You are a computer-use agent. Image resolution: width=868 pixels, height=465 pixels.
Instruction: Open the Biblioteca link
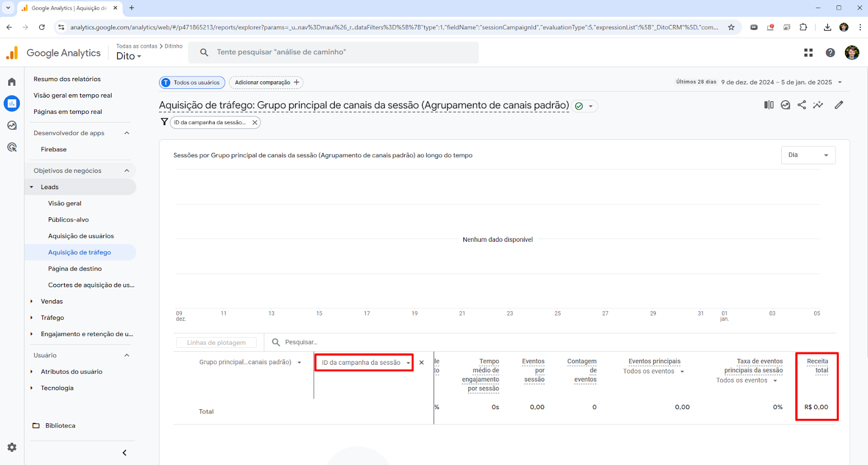(60, 426)
